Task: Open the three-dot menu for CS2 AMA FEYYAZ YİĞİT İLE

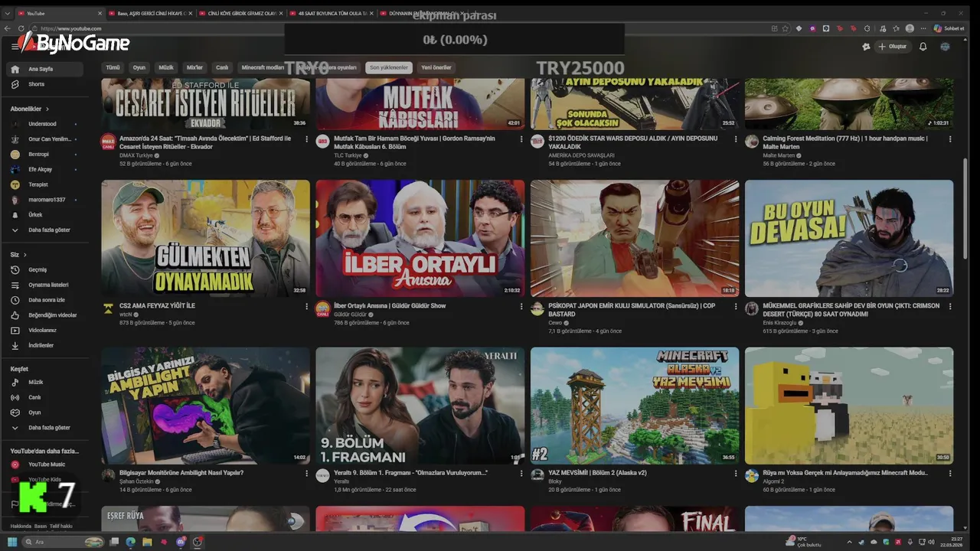Action: pyautogui.click(x=307, y=307)
